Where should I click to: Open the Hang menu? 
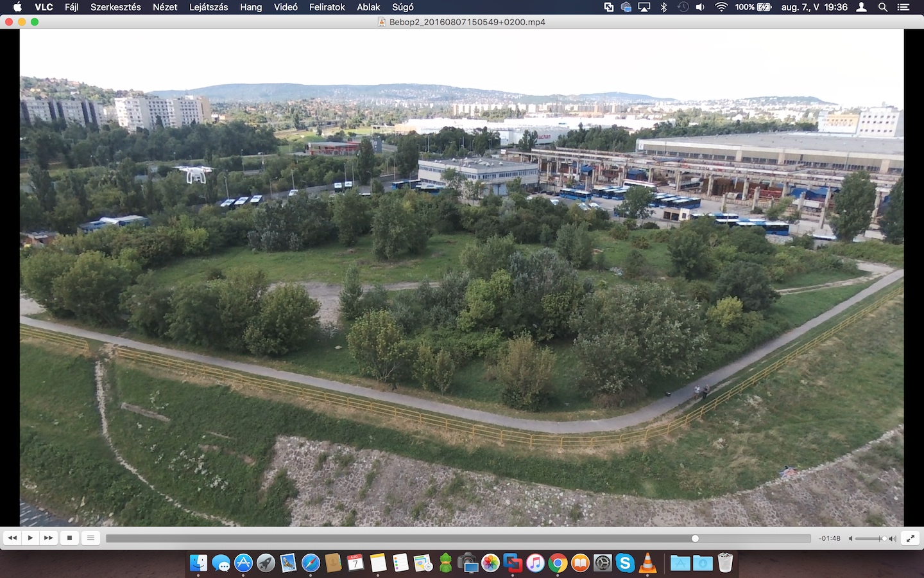[251, 7]
